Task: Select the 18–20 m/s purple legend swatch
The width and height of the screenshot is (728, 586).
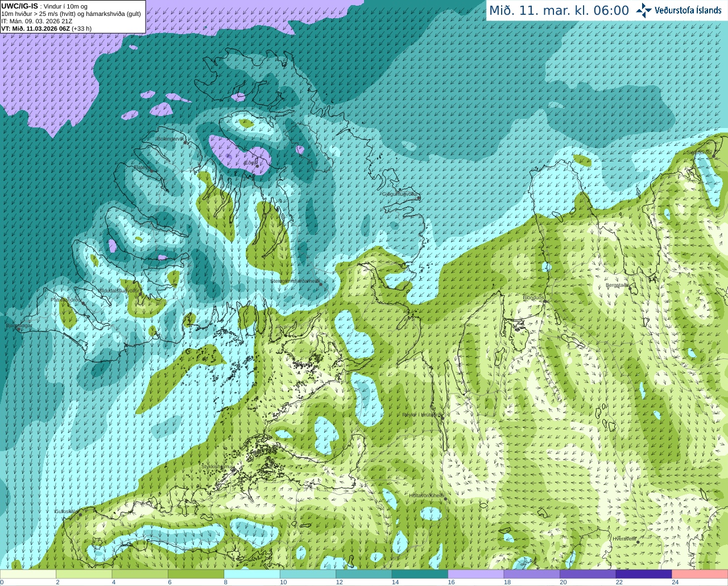Action: pyautogui.click(x=532, y=574)
